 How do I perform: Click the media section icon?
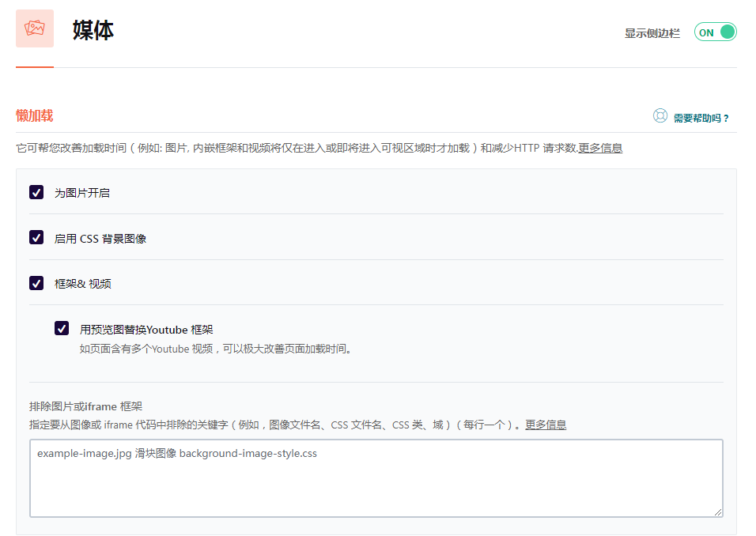pos(35,28)
